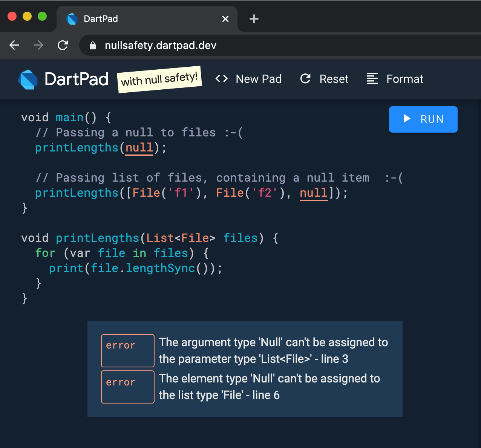Click the underlined null on line 3
The width and height of the screenshot is (481, 448).
[139, 148]
